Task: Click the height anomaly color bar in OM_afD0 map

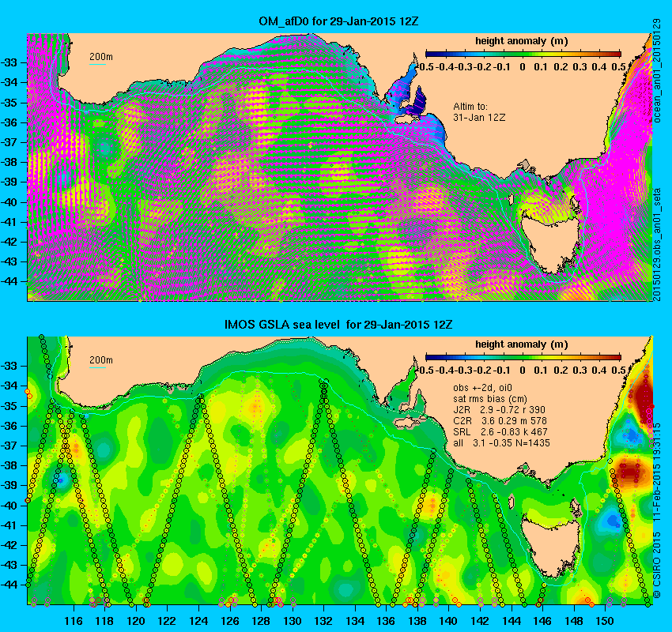Action: click(x=523, y=54)
